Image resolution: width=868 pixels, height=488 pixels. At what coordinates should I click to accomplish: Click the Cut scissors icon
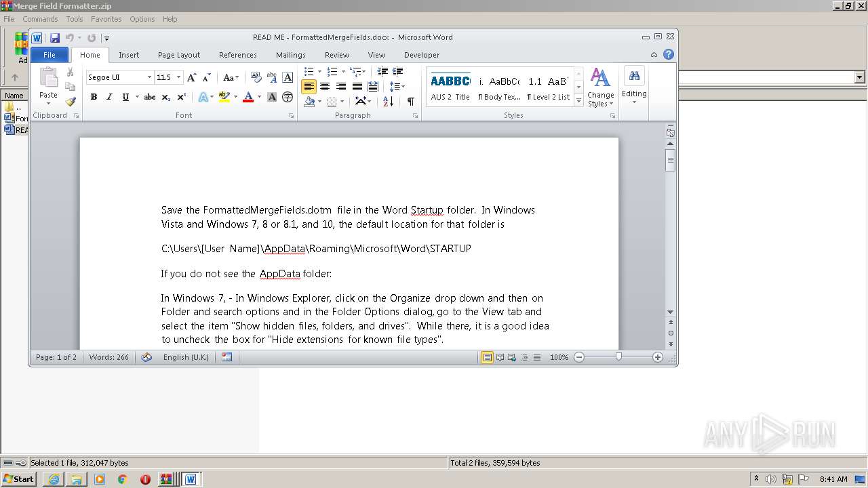(70, 72)
